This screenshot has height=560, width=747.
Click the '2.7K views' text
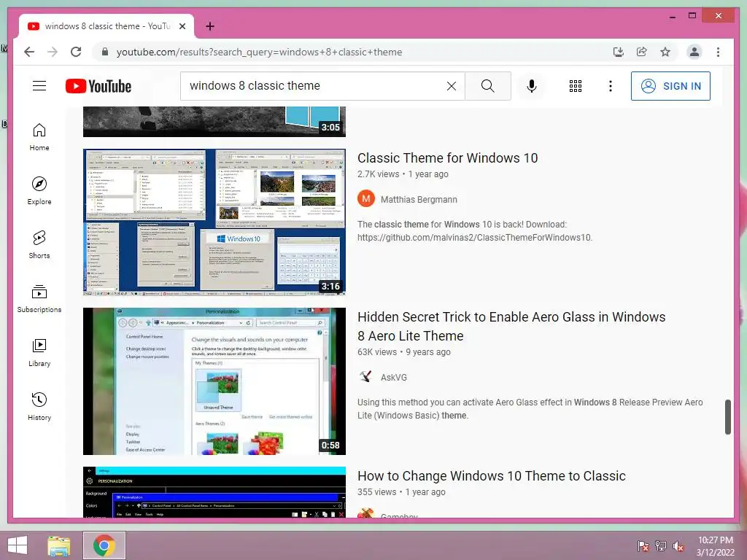[379, 174]
